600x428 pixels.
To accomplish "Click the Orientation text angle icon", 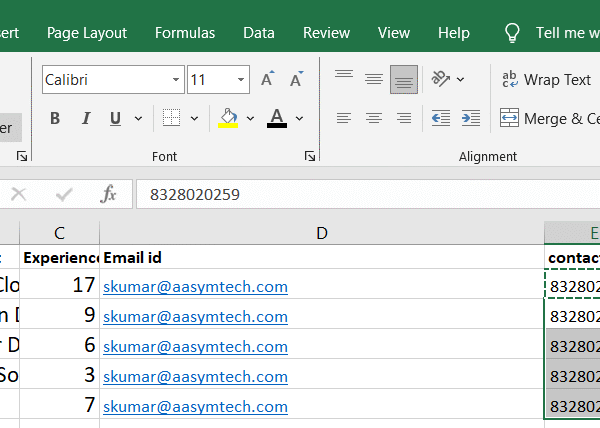I will [x=440, y=79].
